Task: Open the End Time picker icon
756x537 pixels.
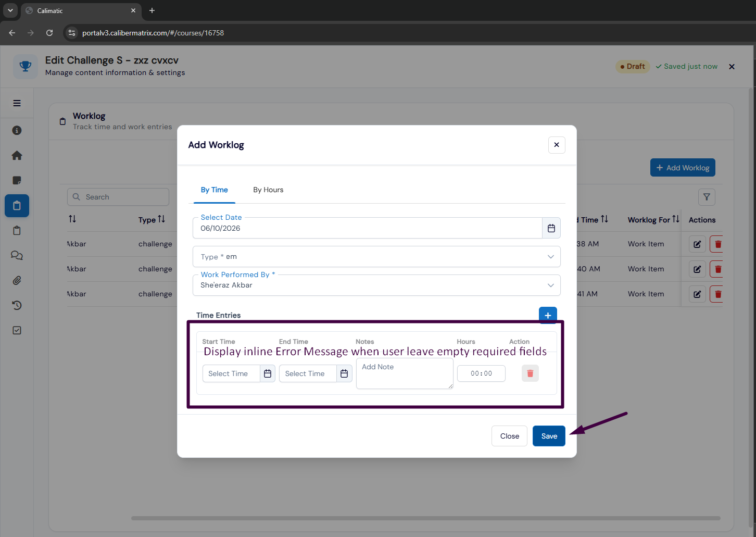Action: click(344, 373)
